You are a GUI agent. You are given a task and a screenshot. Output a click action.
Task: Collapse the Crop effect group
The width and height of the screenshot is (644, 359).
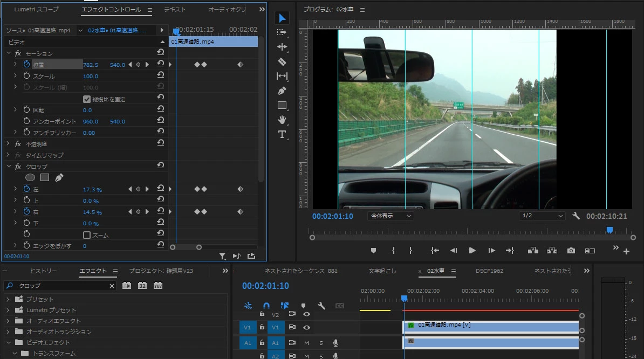pyautogui.click(x=9, y=167)
